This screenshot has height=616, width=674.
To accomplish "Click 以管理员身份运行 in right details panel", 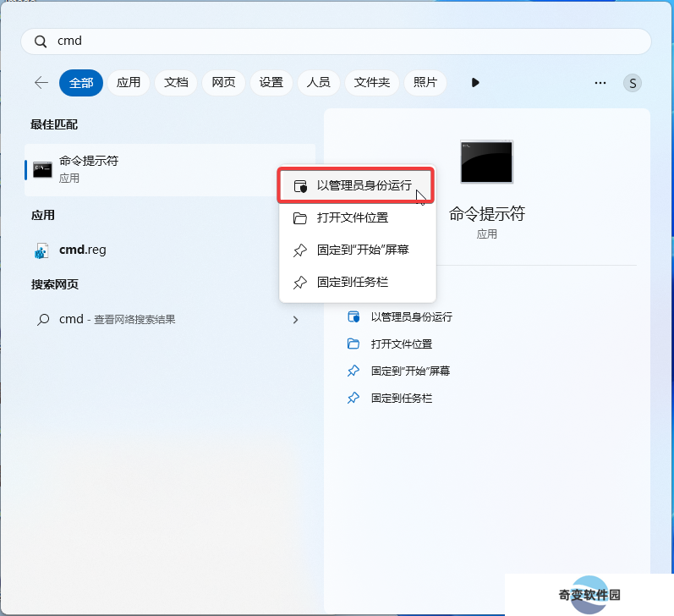I will click(400, 317).
